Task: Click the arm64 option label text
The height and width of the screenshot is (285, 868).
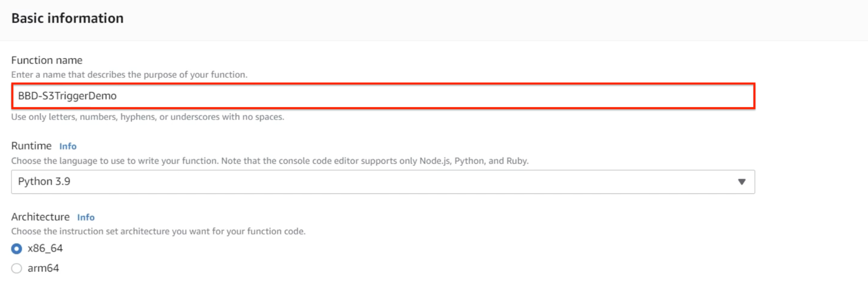Action: coord(43,268)
